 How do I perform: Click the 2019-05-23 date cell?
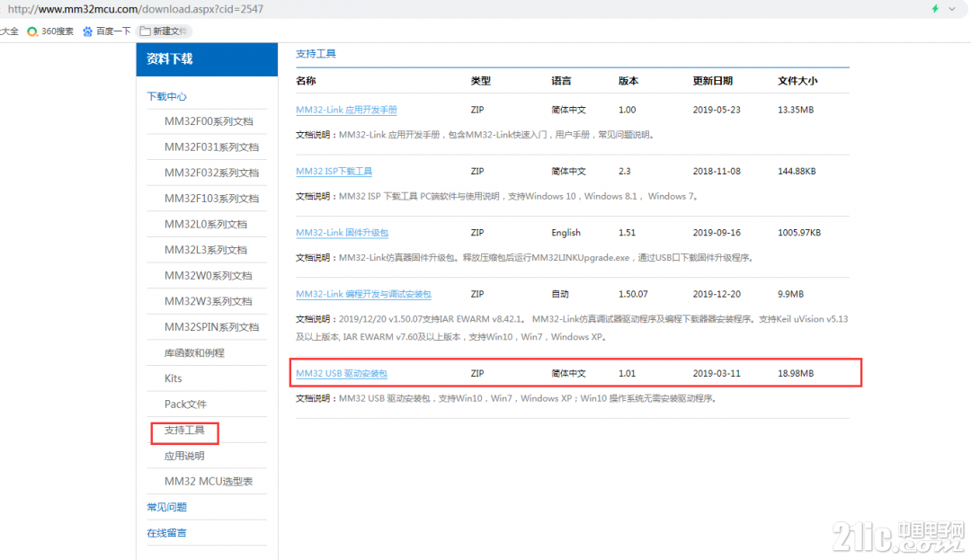click(717, 110)
